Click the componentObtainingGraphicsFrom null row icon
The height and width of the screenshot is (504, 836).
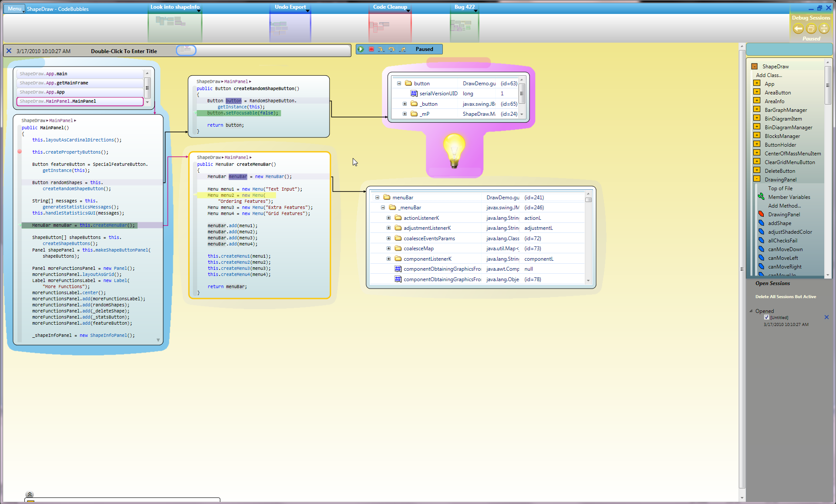pos(398,269)
